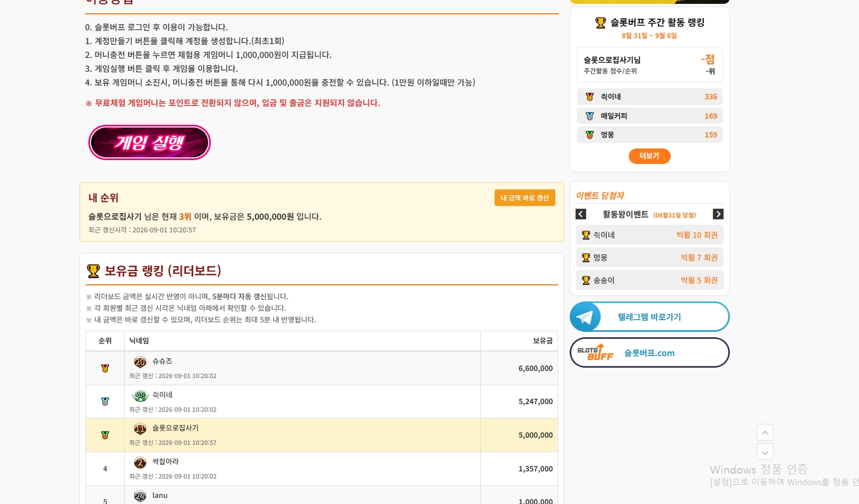Select the 싹잡아라 nickname in leaderboard

166,461
